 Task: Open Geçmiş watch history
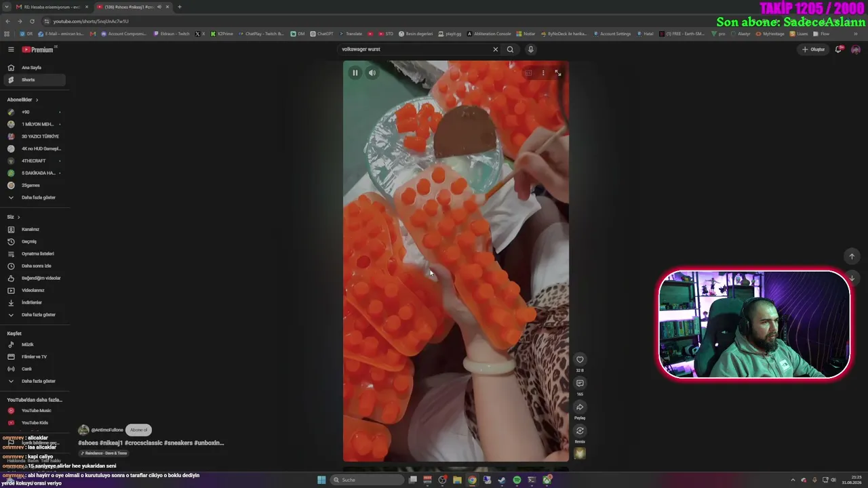[34, 241]
